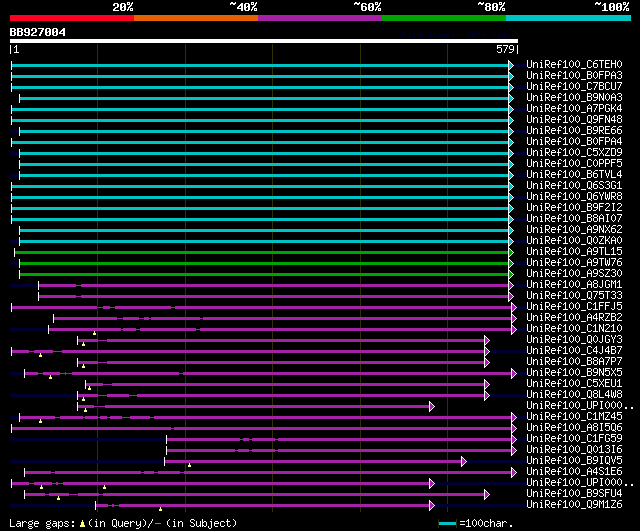Screen dimensions: 640x531
Task: Click arrowhead ending the Q0JGY3 alignment
Action: pyautogui.click(x=487, y=340)
